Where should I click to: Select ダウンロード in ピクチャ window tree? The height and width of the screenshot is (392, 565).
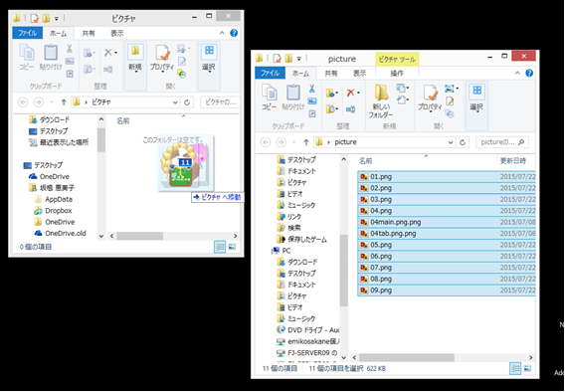[x=50, y=119]
